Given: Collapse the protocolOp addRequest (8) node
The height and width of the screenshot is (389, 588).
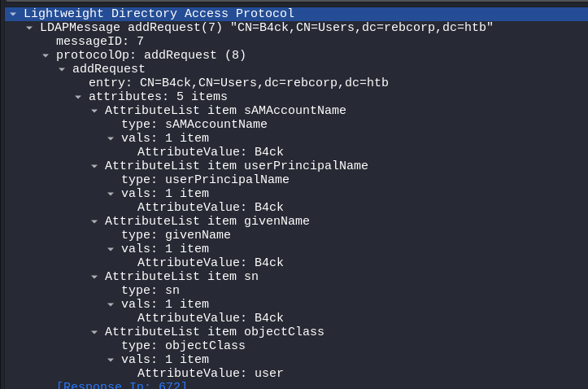Looking at the screenshot, I should (x=46, y=55).
